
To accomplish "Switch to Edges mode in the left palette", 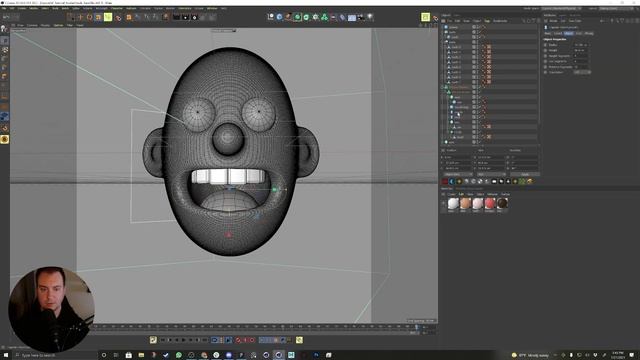I will [x=4, y=67].
